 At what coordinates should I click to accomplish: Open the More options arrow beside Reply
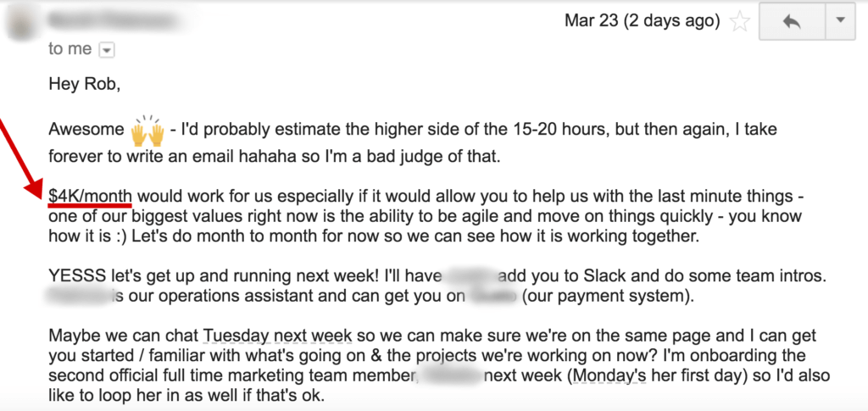click(840, 22)
